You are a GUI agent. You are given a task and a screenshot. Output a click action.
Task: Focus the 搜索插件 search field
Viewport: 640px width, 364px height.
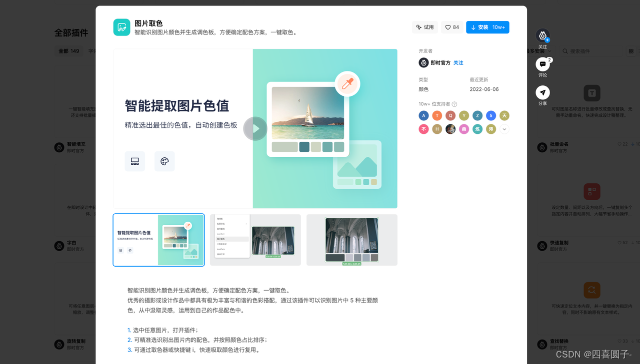click(590, 51)
